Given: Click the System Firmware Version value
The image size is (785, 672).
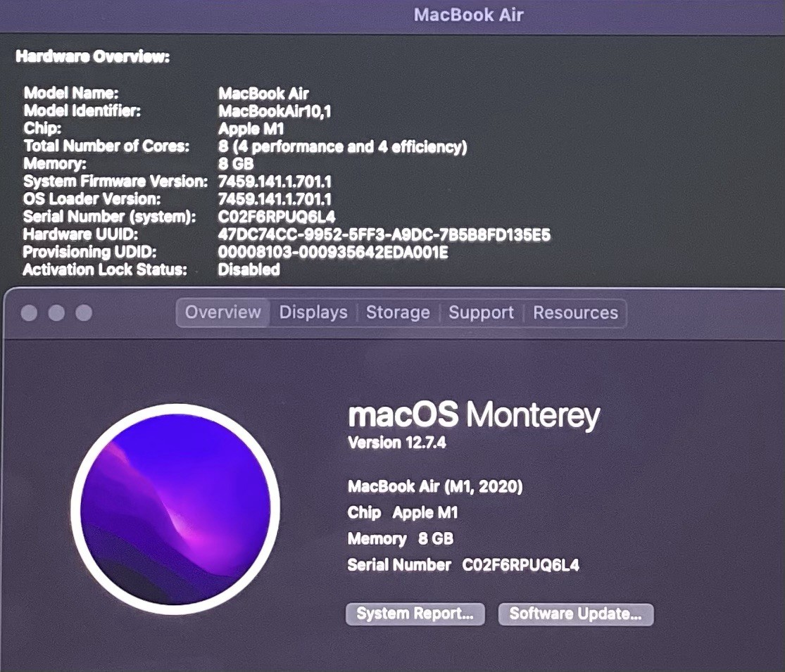Looking at the screenshot, I should point(275,182).
